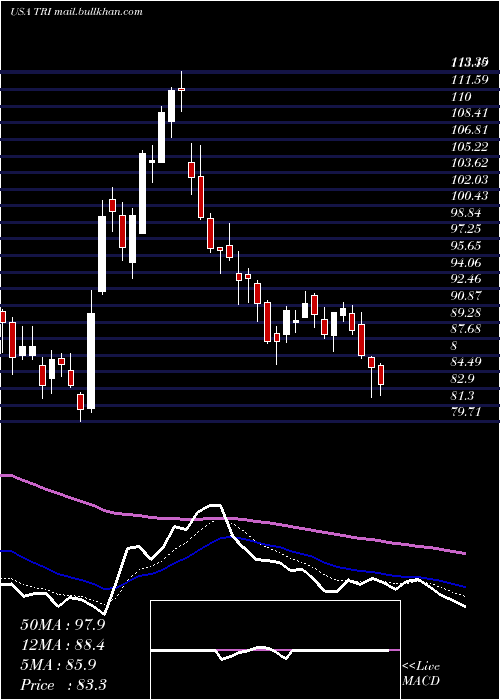Click the USA TRI ticker title
This screenshot has width=500, height=700.
76,12
